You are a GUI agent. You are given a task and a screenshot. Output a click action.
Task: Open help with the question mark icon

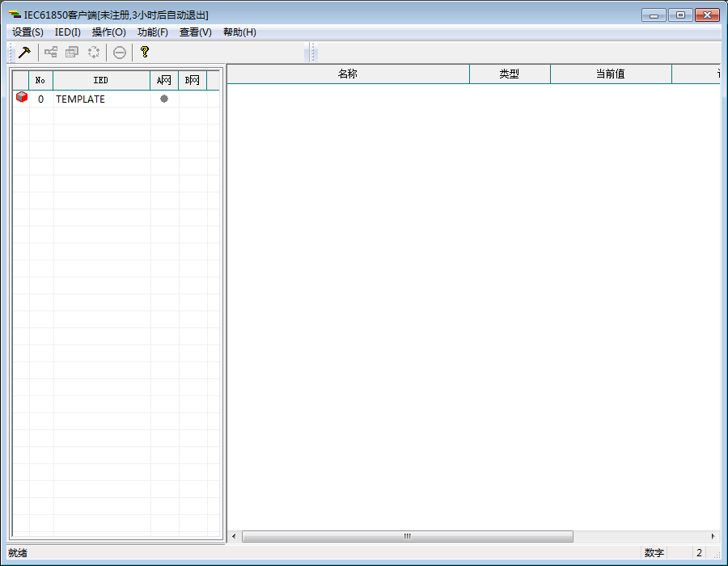[x=145, y=52]
